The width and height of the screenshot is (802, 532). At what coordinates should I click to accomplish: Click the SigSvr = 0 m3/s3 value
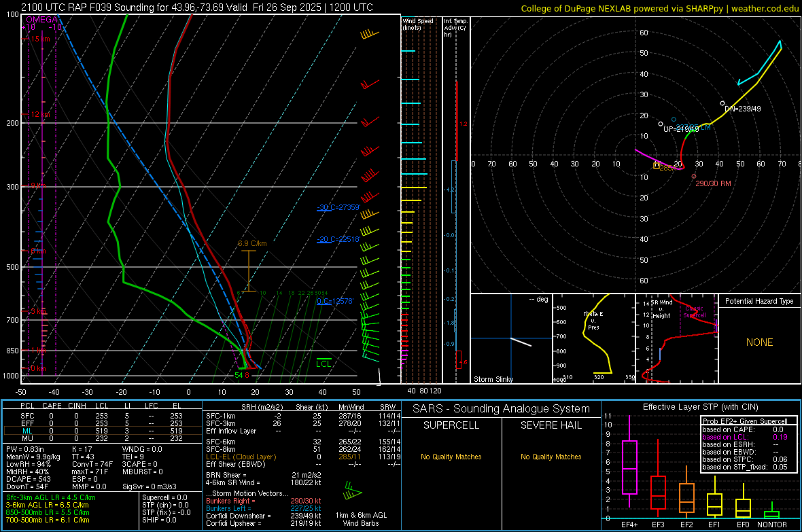150,486
